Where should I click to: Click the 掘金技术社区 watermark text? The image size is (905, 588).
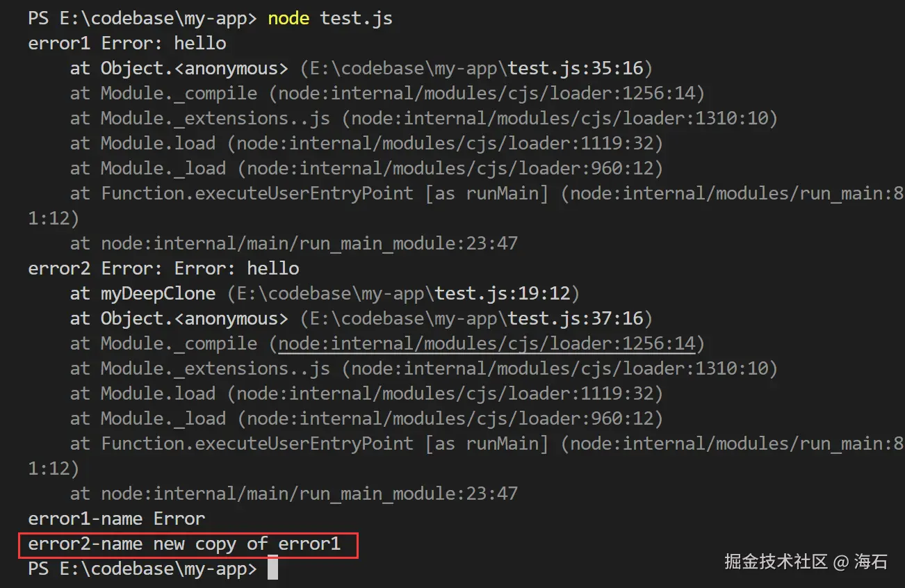point(776,562)
